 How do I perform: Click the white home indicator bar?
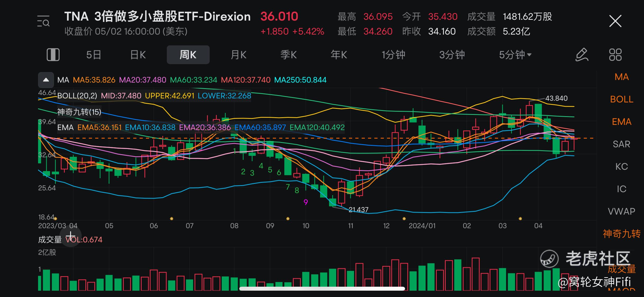[x=322, y=289]
